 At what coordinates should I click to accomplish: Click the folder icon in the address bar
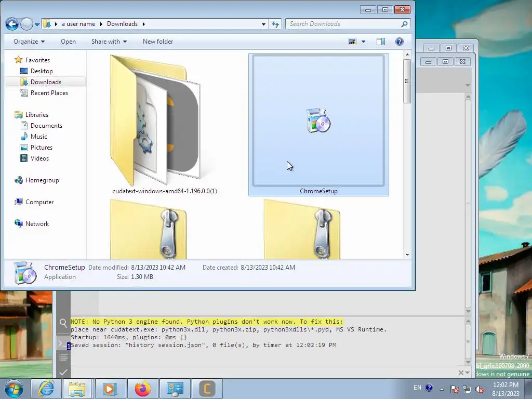47,24
